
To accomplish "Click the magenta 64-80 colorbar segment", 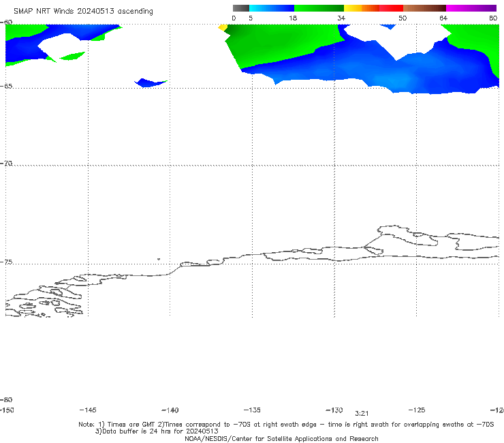I will point(471,8).
